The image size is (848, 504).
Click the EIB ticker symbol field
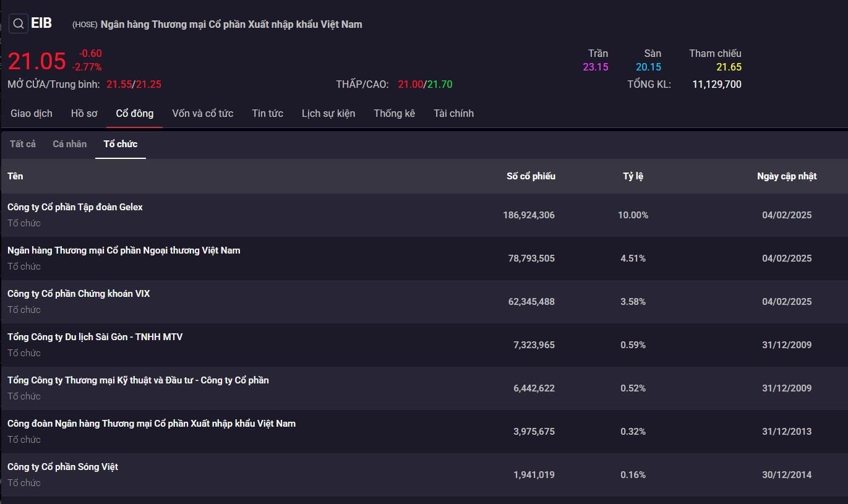[x=41, y=23]
